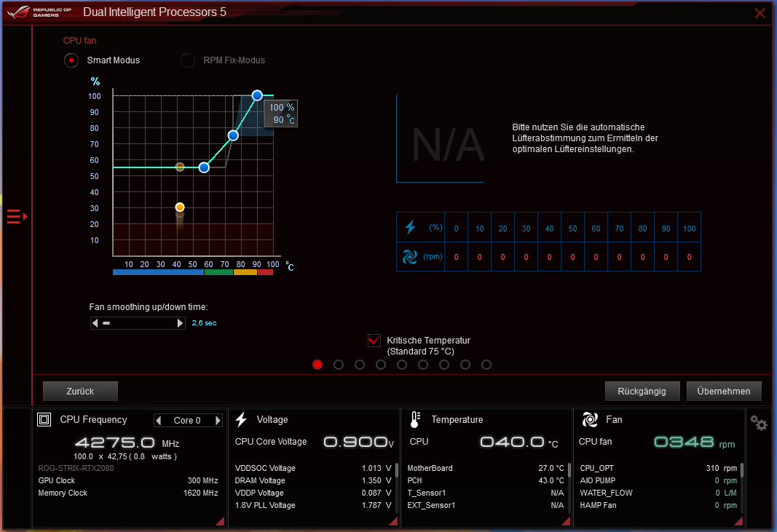Viewport: 777px width, 532px height.
Task: Expand the Voltage panel corner triangle
Action: click(x=393, y=520)
